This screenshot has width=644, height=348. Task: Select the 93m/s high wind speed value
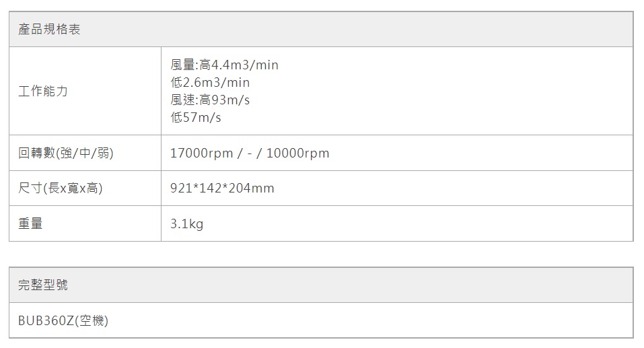pyautogui.click(x=230, y=100)
